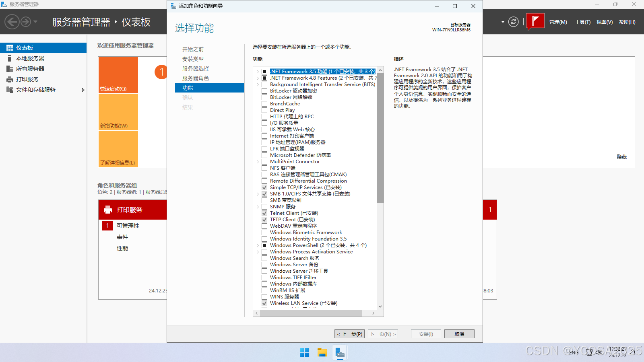Expand the .NET Framework 4.8 Features node
Image resolution: width=644 pixels, height=362 pixels.
[x=258, y=78]
